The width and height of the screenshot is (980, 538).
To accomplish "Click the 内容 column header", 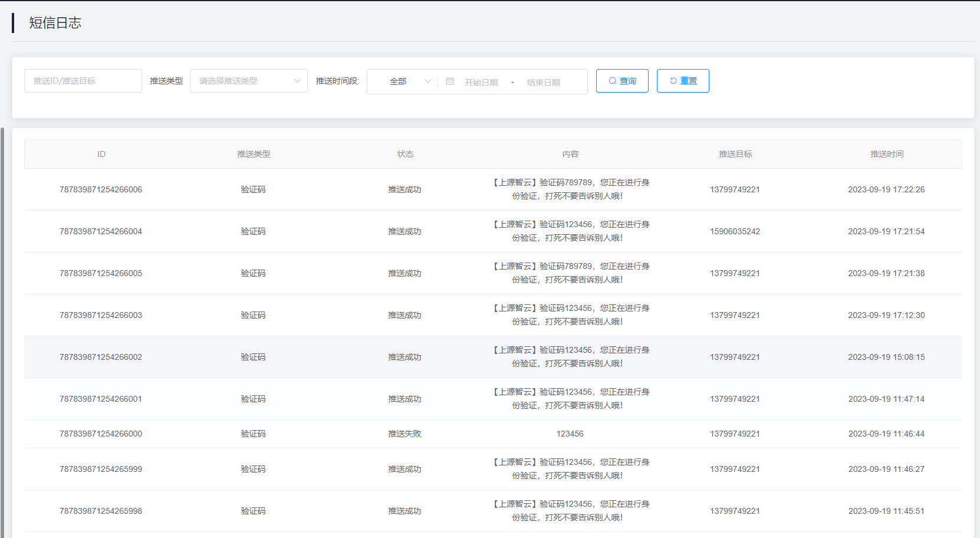I will [x=570, y=154].
